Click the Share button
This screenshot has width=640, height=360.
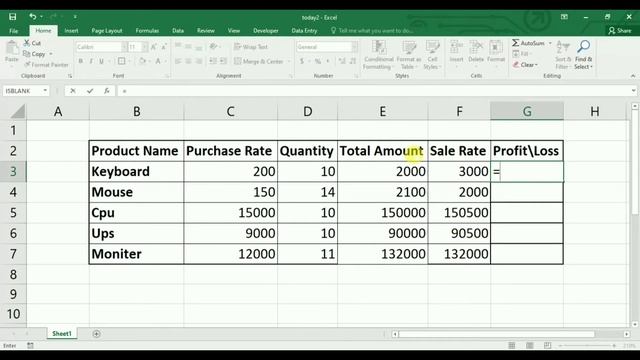(620, 31)
